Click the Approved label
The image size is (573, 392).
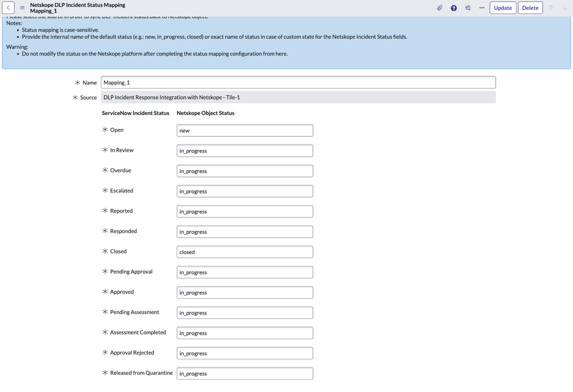click(122, 292)
